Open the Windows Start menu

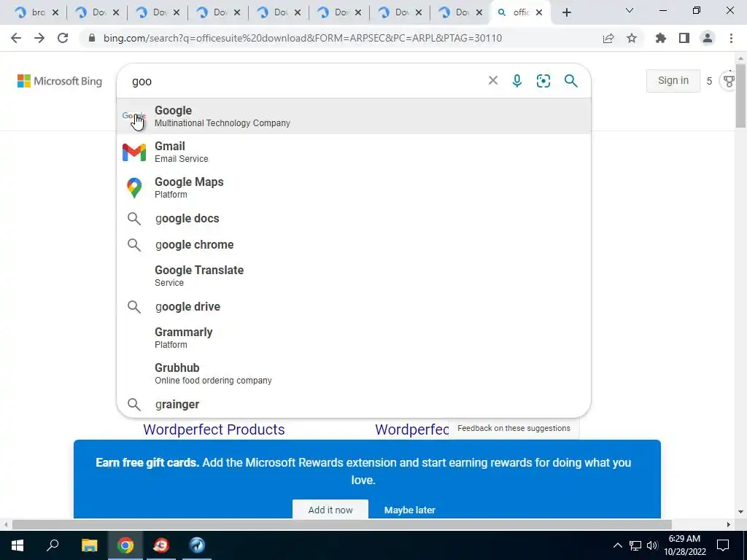pos(18,545)
